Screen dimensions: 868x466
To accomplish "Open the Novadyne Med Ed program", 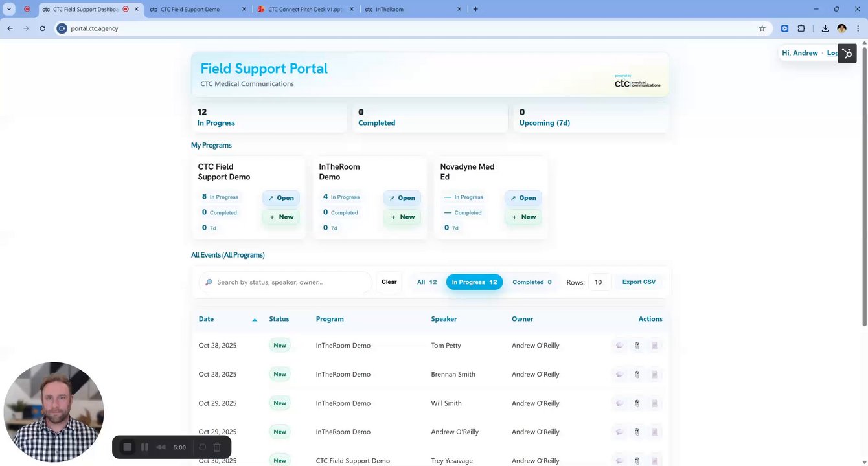I will click(523, 198).
